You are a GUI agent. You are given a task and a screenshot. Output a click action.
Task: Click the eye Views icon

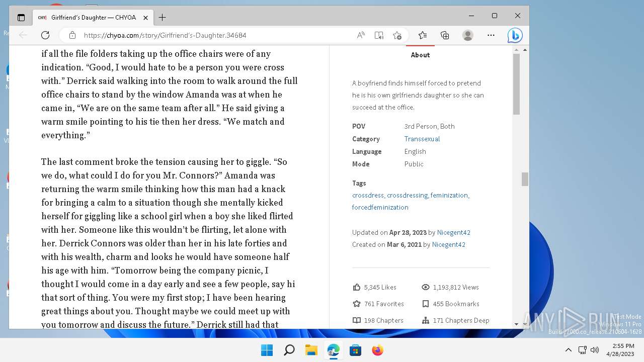coord(426,287)
